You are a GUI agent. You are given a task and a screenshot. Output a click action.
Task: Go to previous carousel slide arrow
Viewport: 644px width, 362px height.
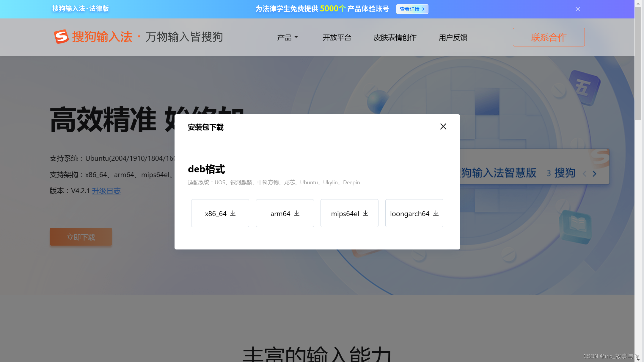click(585, 174)
